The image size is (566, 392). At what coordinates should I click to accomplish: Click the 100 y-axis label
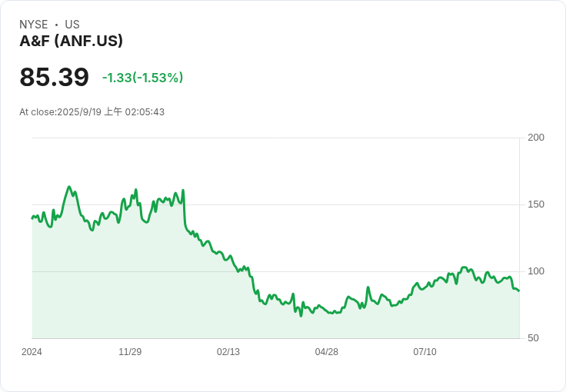(x=535, y=271)
